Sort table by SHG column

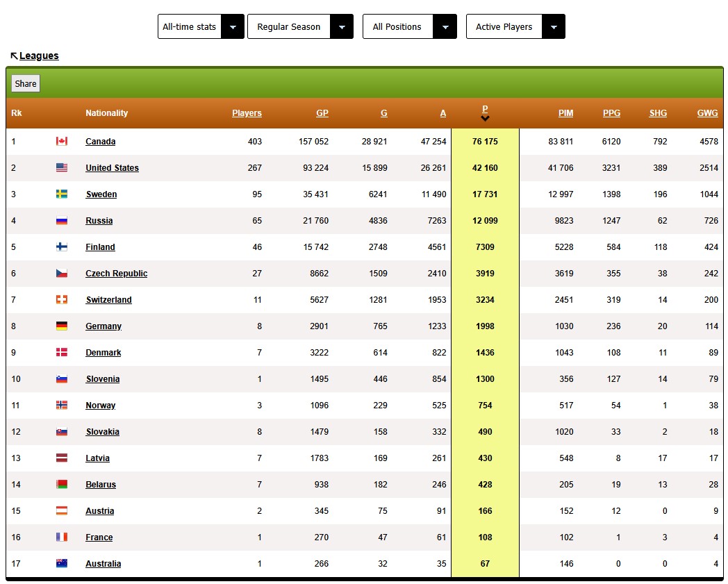(x=658, y=112)
